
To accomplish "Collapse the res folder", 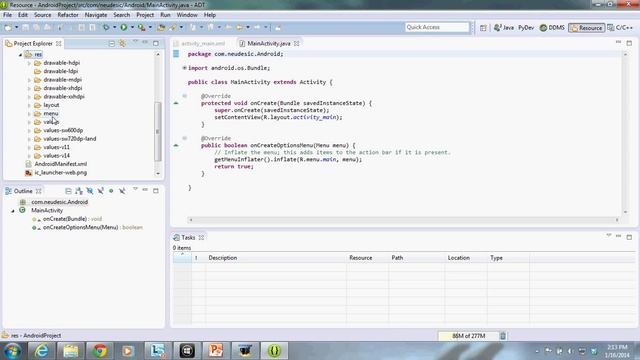I will tap(20, 54).
